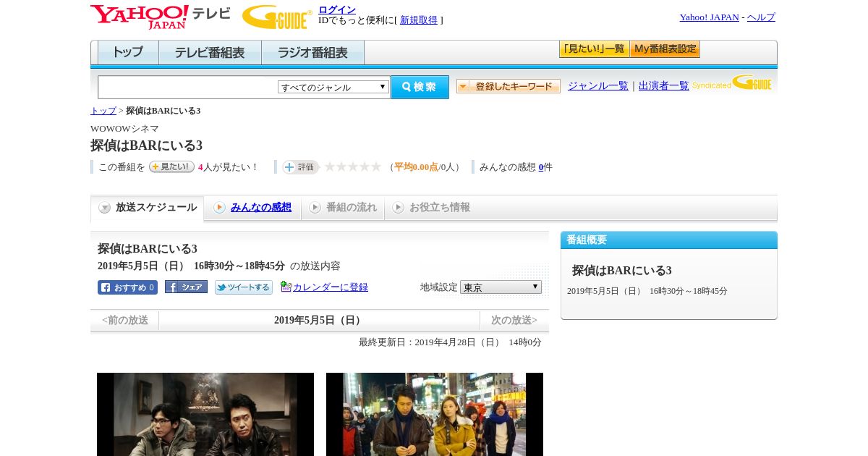Open the 「見たい!」一覧 button
The width and height of the screenshot is (868, 456).
tap(594, 49)
